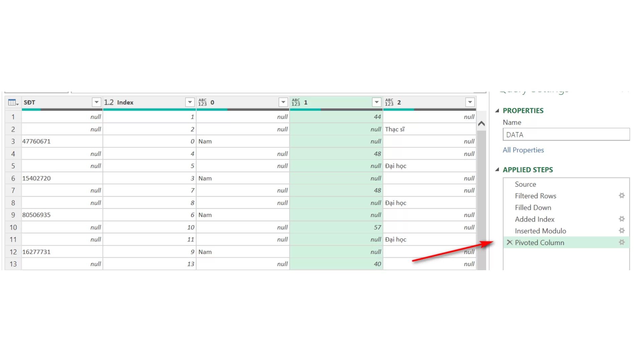This screenshot has width=644, height=362.
Task: Click the 1.2 decimal type icon on Index column
Action: click(109, 102)
